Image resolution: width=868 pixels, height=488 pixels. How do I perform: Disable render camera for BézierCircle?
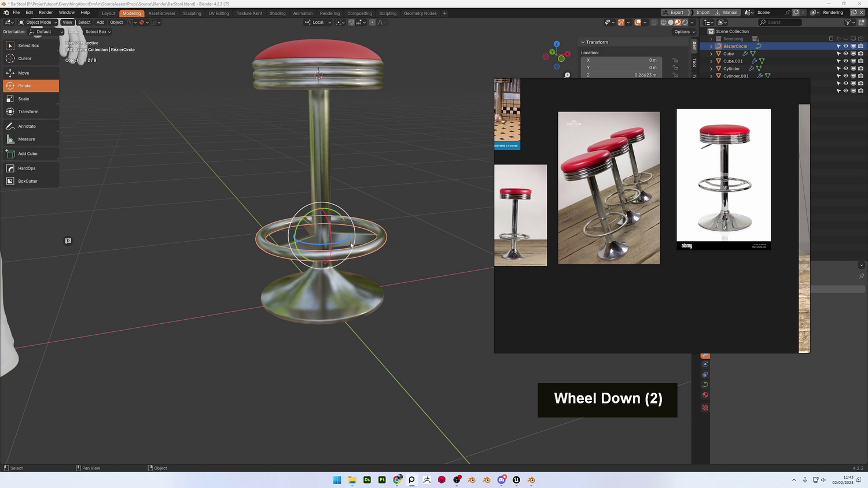[x=860, y=46]
